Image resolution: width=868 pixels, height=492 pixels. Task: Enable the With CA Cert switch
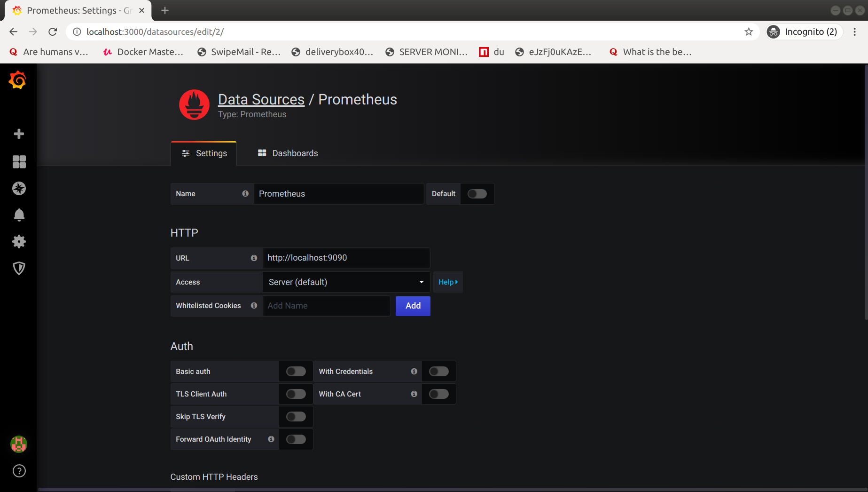click(439, 394)
